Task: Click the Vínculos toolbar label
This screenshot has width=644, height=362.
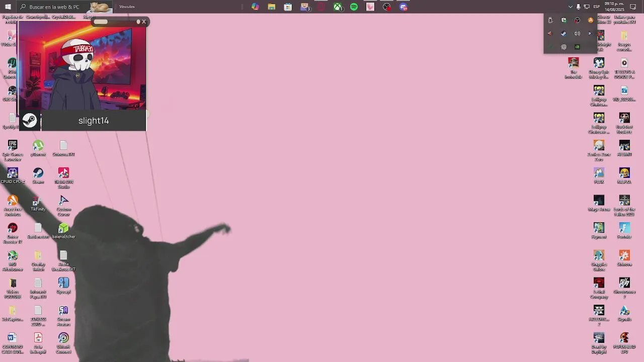Action: point(127,7)
